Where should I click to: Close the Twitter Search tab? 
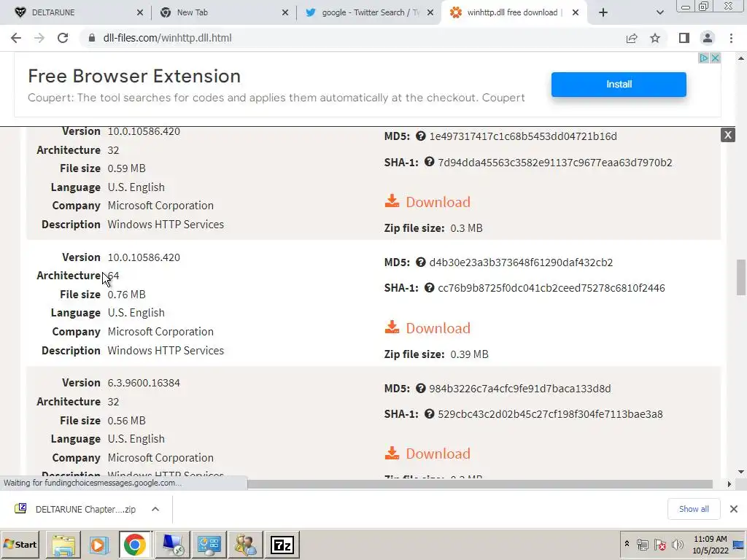click(430, 13)
